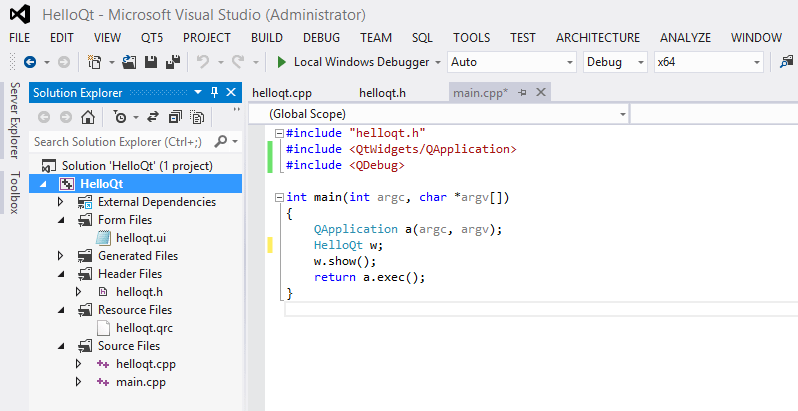Image resolution: width=798 pixels, height=411 pixels.
Task: Open the BUILD menu
Action: click(x=267, y=37)
